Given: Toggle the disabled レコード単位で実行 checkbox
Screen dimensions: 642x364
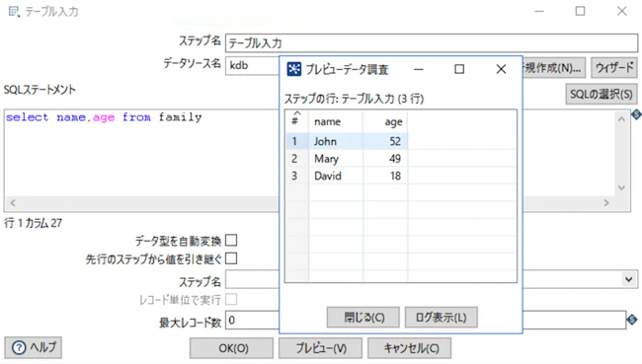Looking at the screenshot, I should point(231,299).
